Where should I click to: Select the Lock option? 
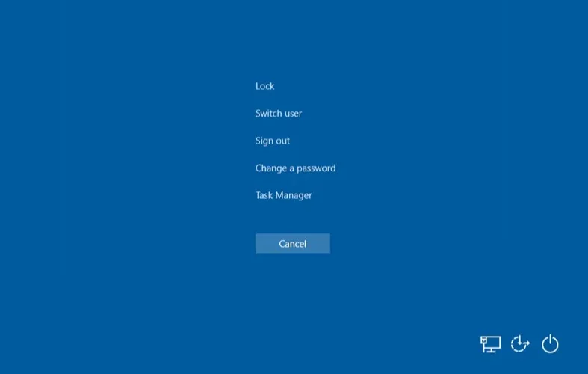264,86
